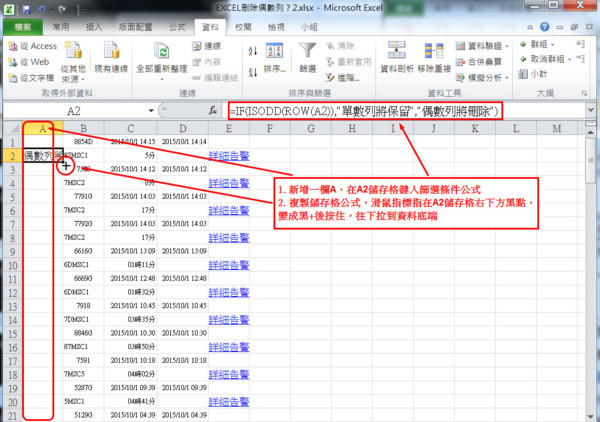Switch to the Home tab
Image resolution: width=600 pixels, height=422 pixels.
click(x=61, y=27)
